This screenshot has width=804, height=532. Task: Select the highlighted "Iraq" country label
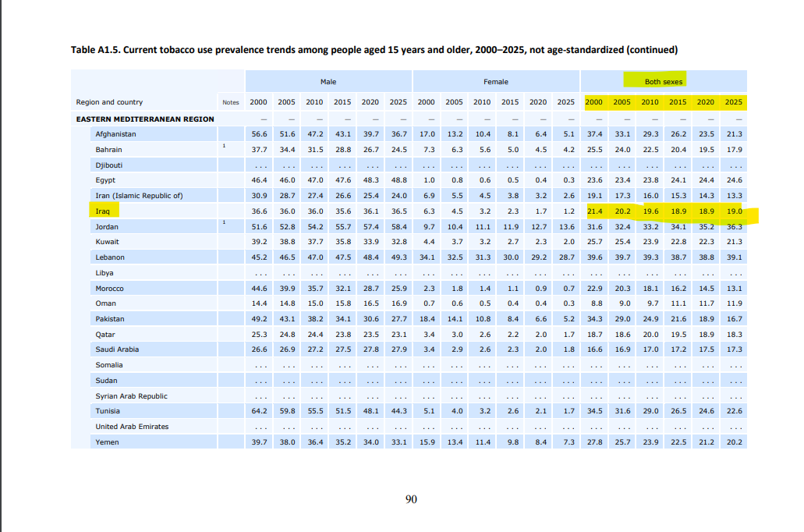102,211
